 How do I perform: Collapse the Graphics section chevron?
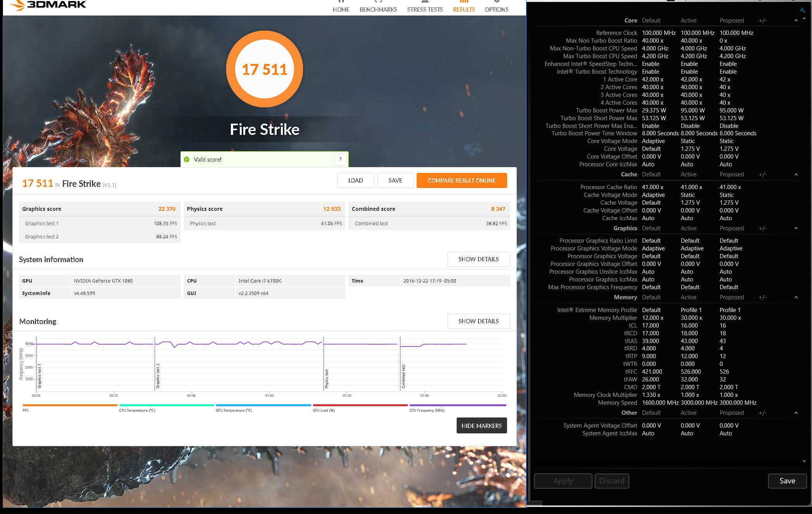tap(796, 228)
